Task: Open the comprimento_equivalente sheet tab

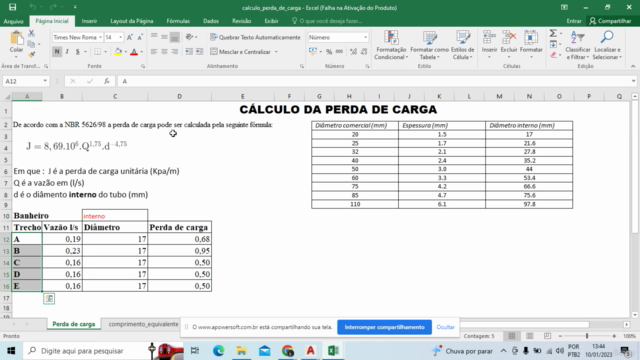Action: tap(143, 324)
